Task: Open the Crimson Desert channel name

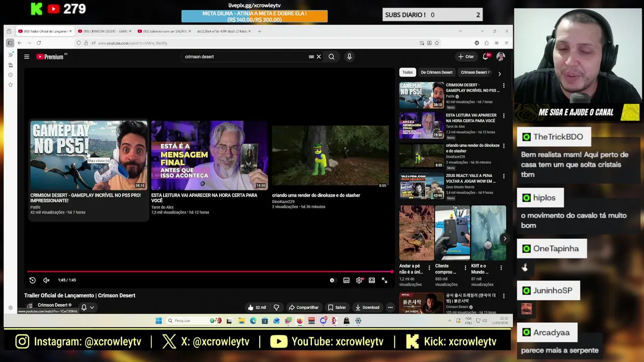Action: (52, 305)
